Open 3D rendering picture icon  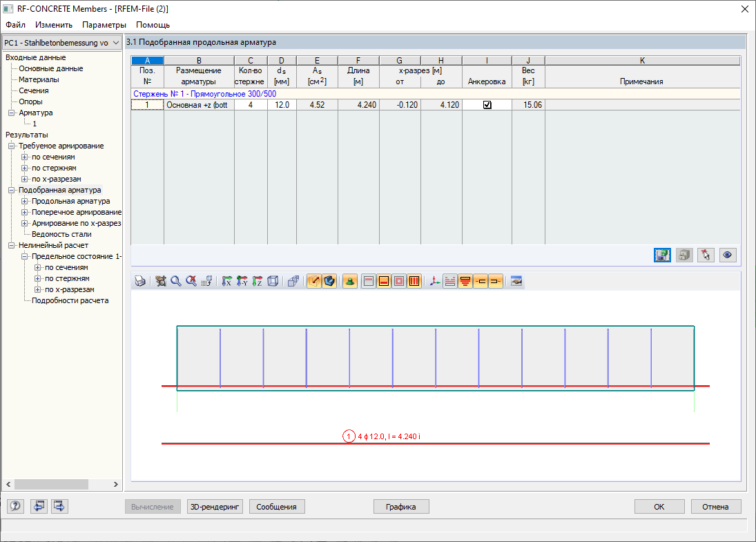(x=516, y=281)
